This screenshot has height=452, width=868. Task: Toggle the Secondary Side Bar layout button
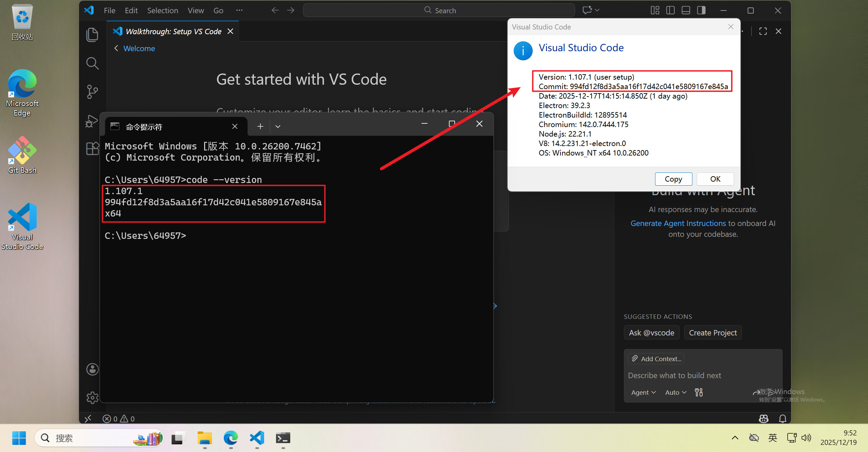tap(701, 11)
